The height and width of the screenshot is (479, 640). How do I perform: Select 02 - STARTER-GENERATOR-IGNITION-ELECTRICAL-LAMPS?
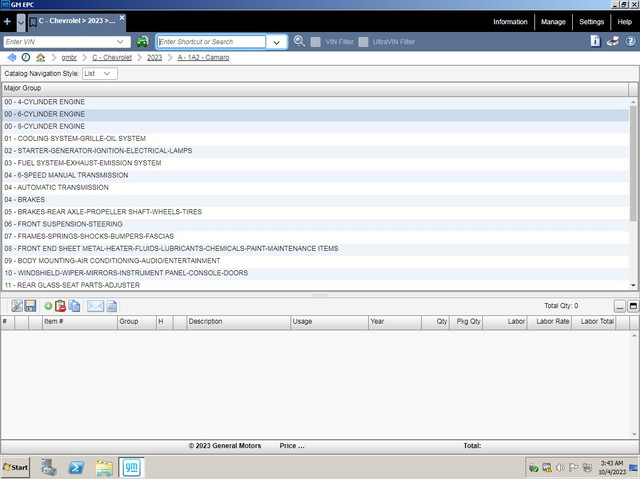[315, 151]
